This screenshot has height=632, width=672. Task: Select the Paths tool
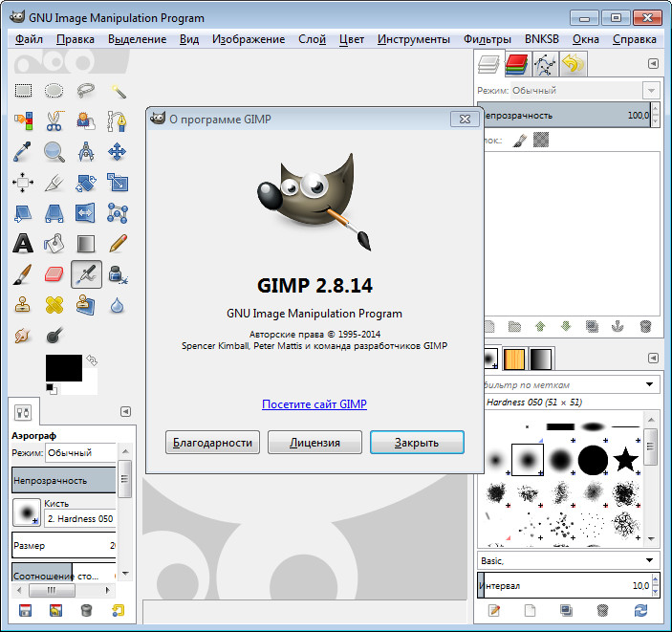118,121
